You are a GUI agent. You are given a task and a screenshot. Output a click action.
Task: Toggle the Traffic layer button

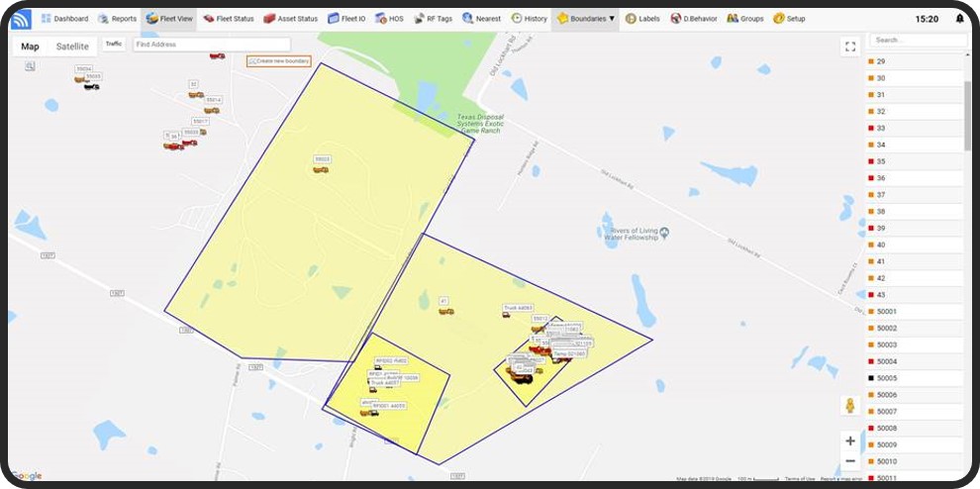(x=114, y=44)
